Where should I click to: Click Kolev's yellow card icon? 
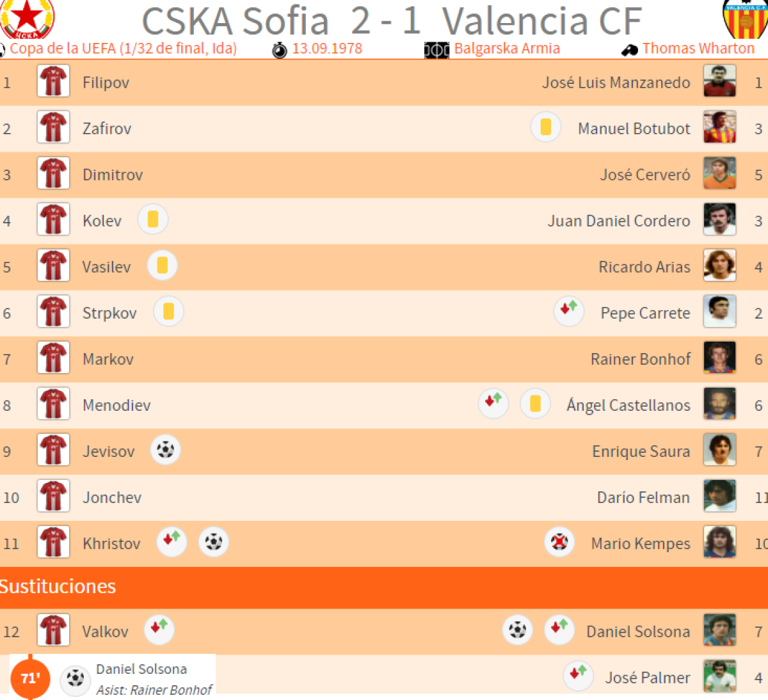[153, 219]
